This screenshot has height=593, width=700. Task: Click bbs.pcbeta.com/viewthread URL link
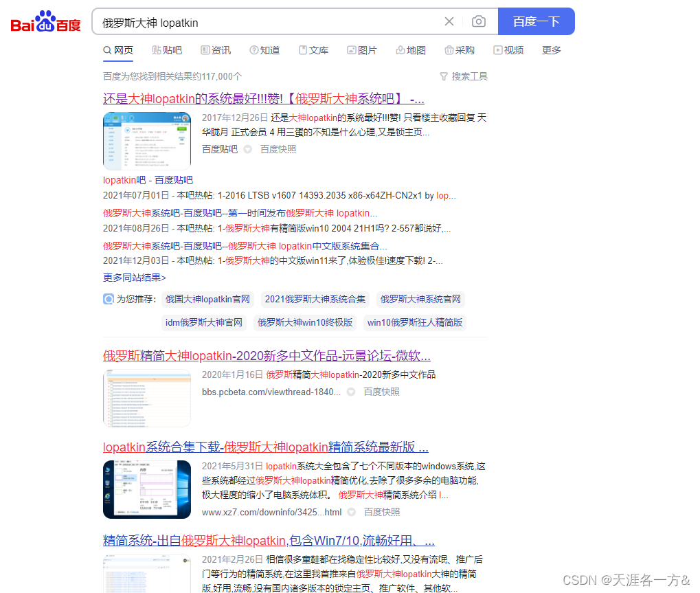pos(271,392)
